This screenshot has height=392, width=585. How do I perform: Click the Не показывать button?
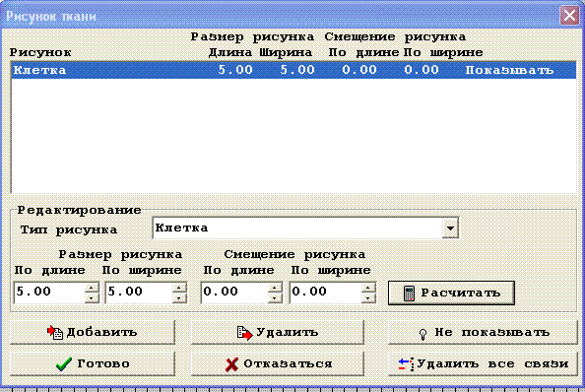483,332
